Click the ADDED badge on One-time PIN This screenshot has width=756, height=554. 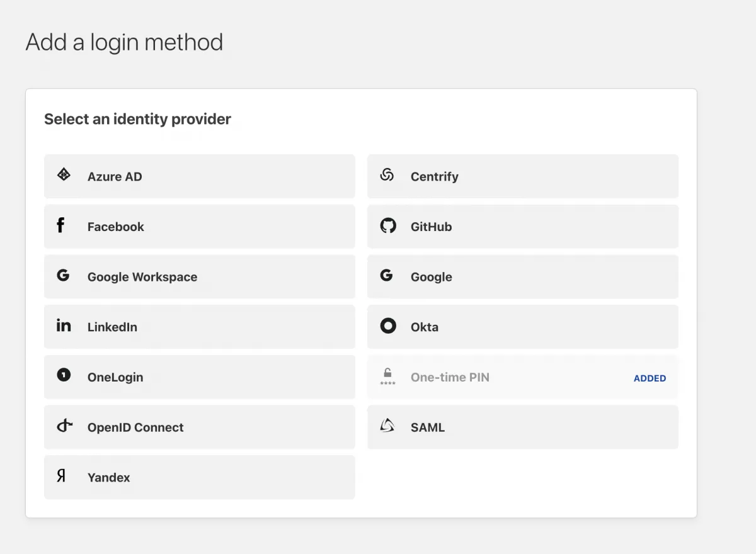click(650, 378)
